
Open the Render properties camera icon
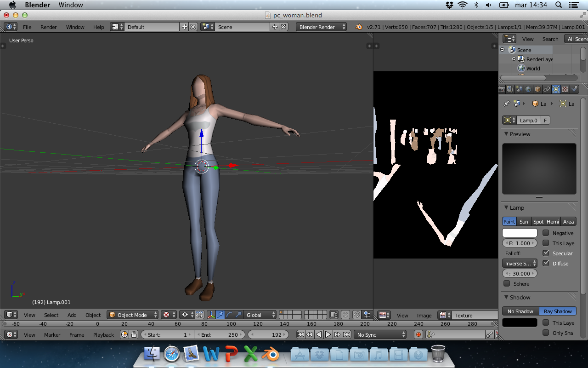(502, 89)
